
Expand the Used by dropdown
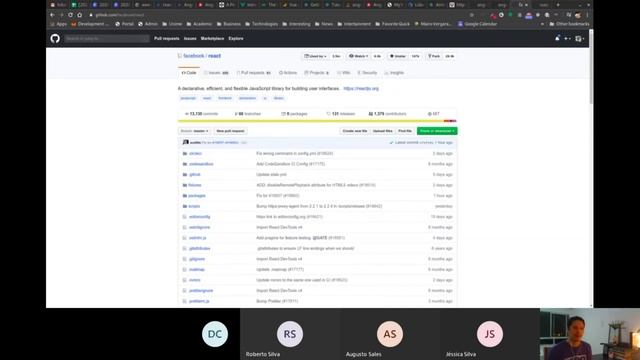tap(315, 56)
